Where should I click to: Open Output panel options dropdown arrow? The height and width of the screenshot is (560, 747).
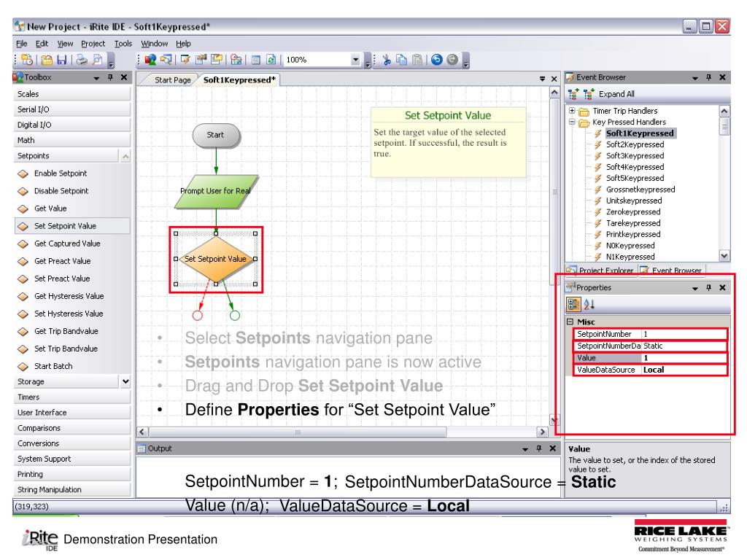525,449
